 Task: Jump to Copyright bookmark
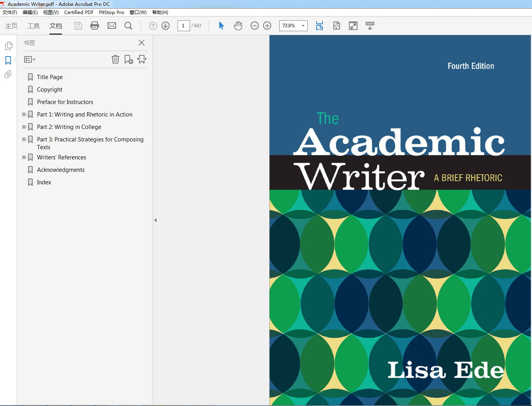click(49, 90)
